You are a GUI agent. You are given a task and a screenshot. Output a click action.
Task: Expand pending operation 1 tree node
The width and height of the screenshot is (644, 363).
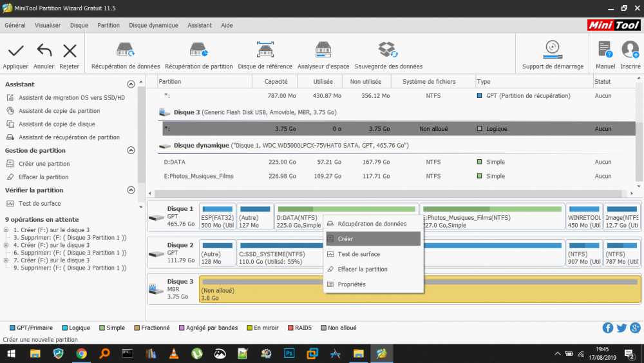[6, 230]
